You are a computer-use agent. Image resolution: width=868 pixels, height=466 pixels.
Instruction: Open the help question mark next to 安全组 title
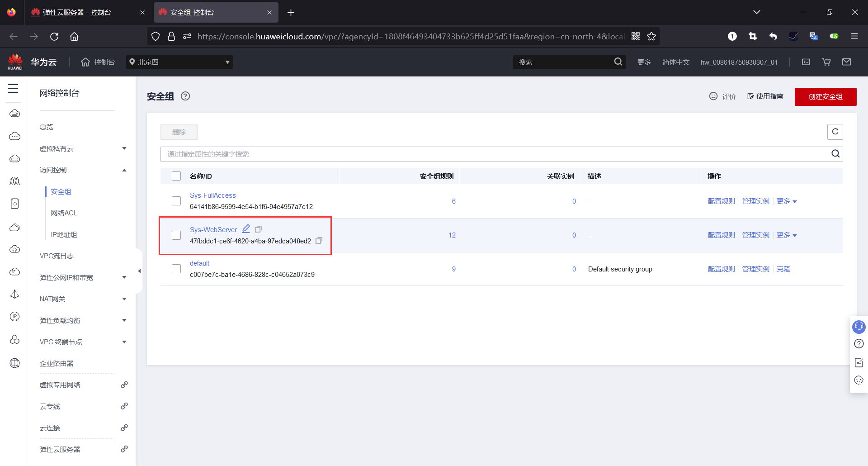[185, 96]
